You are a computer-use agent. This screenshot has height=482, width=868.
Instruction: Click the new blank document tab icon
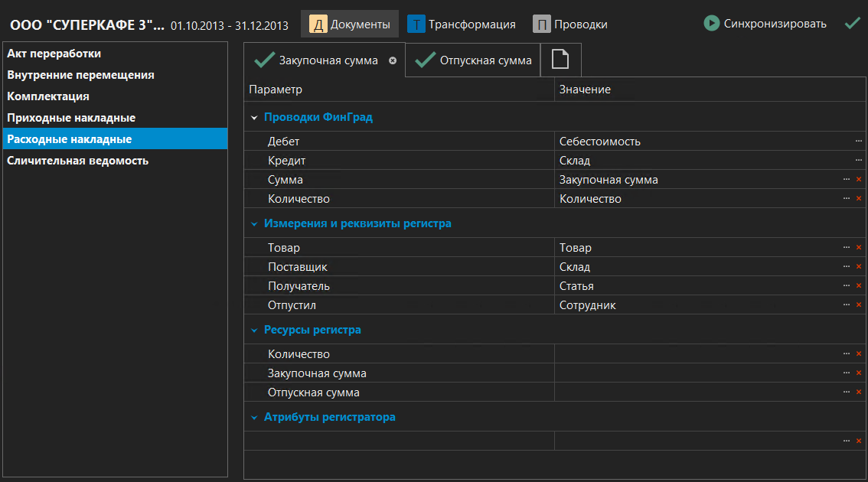pos(560,60)
